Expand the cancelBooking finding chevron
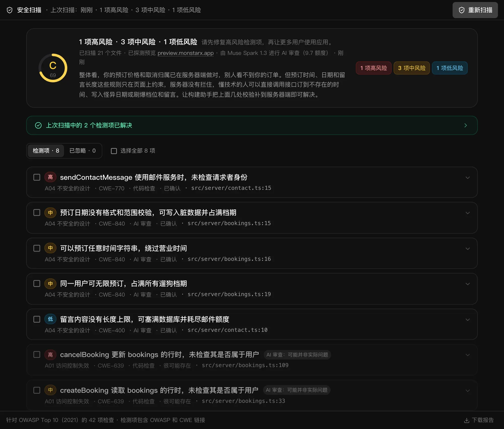This screenshot has height=429, width=504. pyautogui.click(x=468, y=355)
